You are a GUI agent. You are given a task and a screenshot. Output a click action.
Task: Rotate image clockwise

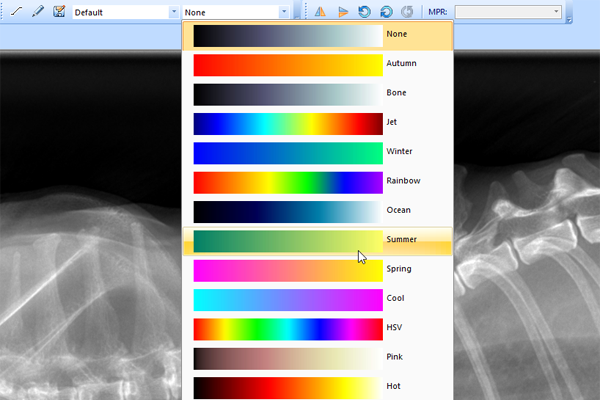tap(385, 12)
